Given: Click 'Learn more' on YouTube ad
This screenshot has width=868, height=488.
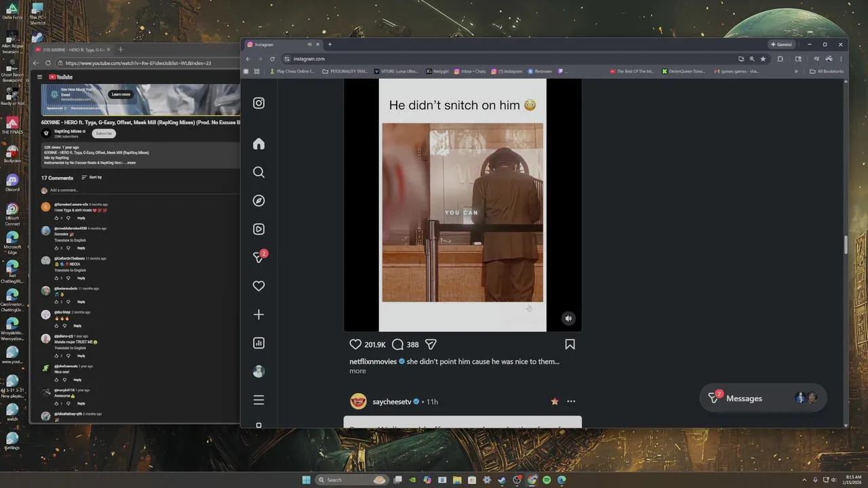Looking at the screenshot, I should point(121,94).
